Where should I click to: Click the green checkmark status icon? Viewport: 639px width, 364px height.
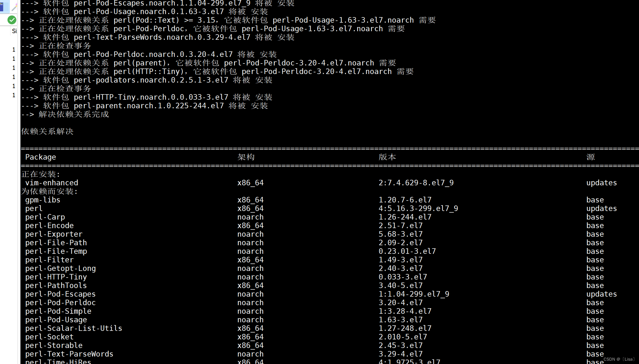(x=12, y=20)
